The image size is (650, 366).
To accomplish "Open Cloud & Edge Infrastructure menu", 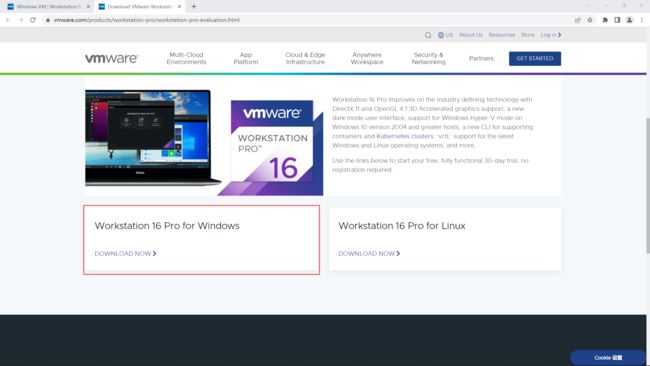I will pyautogui.click(x=305, y=58).
